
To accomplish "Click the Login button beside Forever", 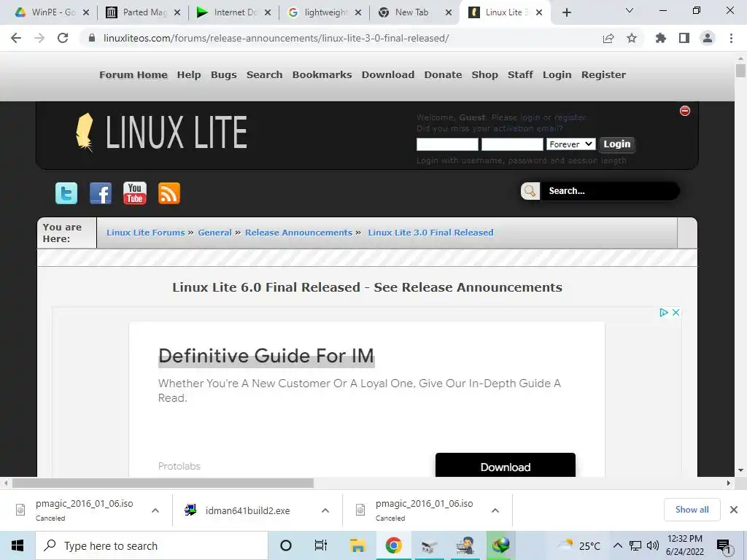I will [617, 144].
